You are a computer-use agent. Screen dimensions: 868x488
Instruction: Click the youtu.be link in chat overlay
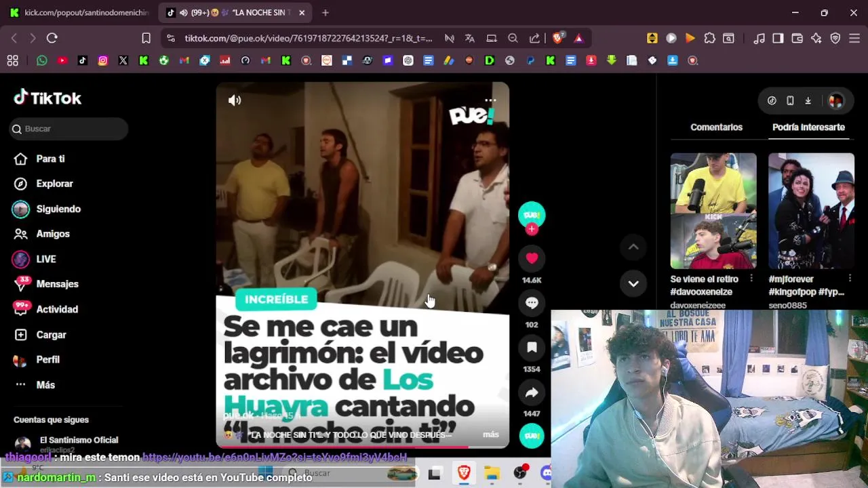275,457
